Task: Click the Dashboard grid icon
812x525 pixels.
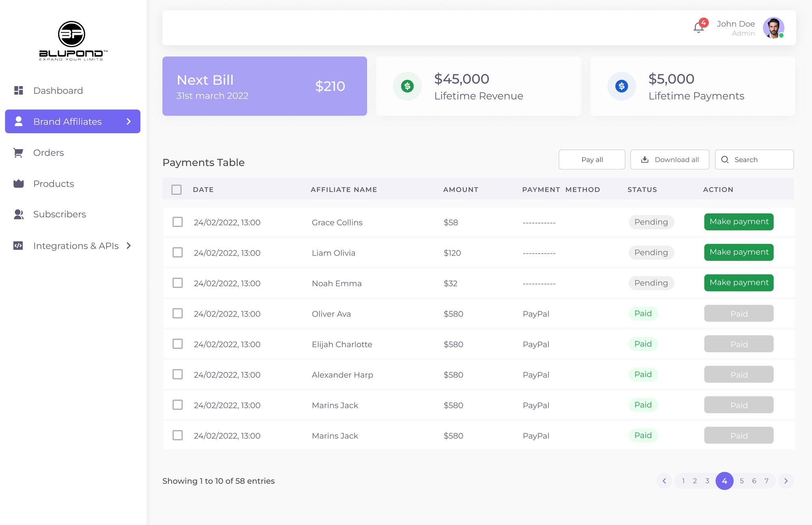Action: pos(19,90)
